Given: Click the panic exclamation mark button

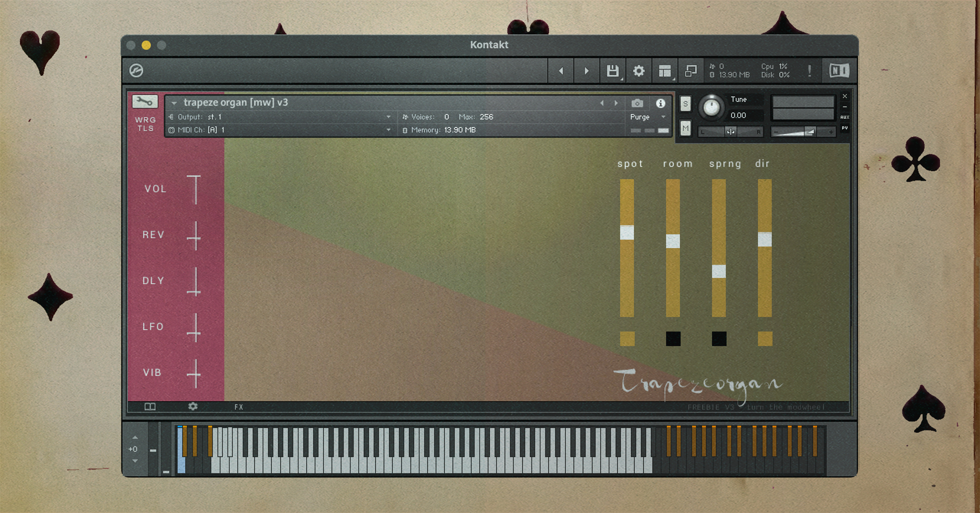Looking at the screenshot, I should coord(809,71).
